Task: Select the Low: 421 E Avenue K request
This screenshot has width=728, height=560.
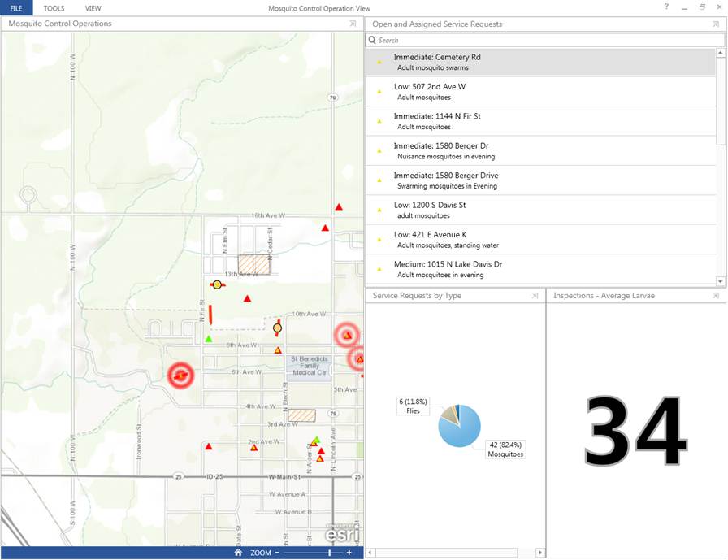Action: [x=541, y=240]
